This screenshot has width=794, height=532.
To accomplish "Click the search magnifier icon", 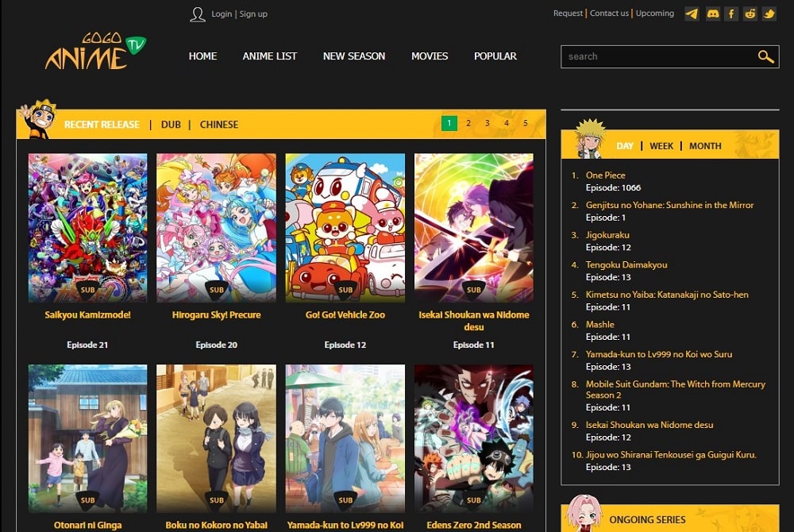I will [765, 56].
